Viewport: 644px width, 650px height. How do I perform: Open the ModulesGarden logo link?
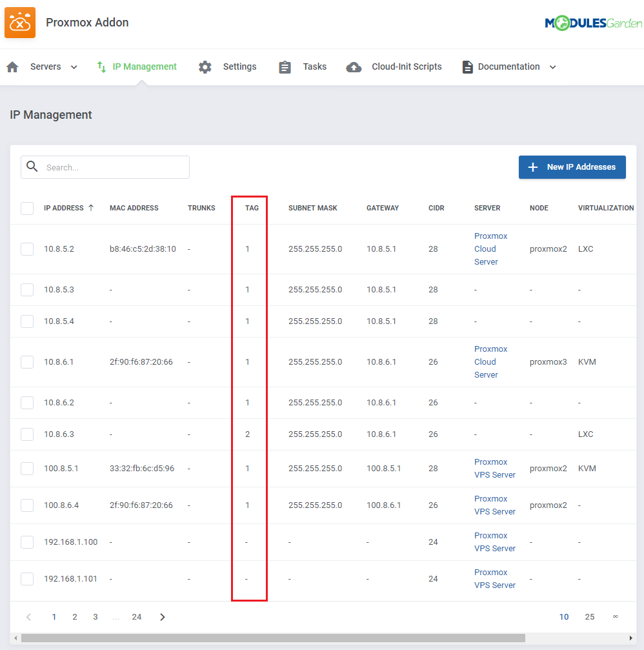594,23
